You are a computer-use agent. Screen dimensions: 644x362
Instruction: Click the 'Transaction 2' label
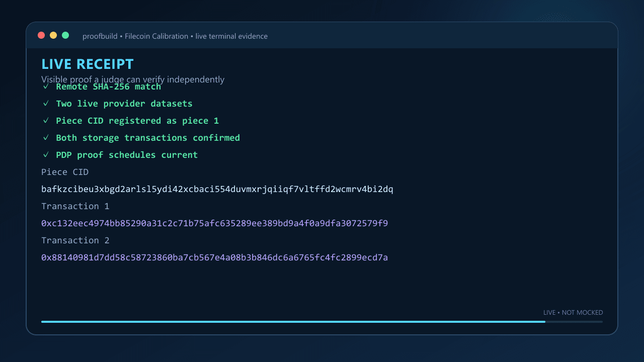click(75, 240)
